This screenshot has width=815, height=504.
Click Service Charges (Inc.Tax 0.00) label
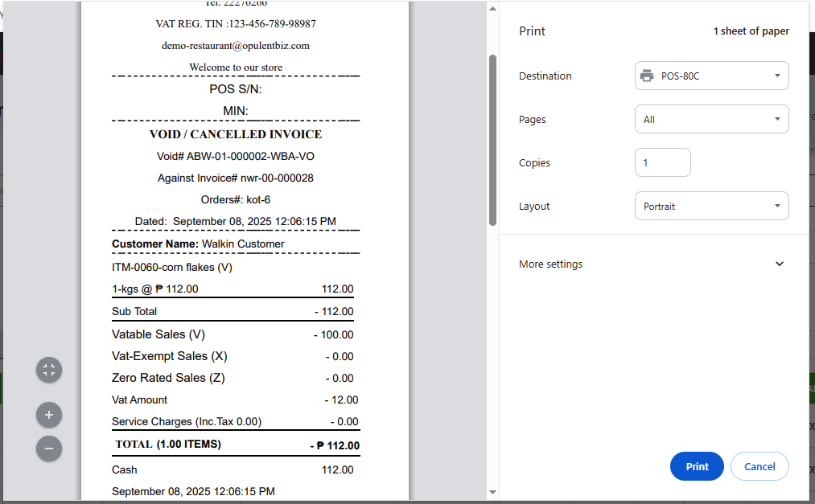[x=187, y=422]
